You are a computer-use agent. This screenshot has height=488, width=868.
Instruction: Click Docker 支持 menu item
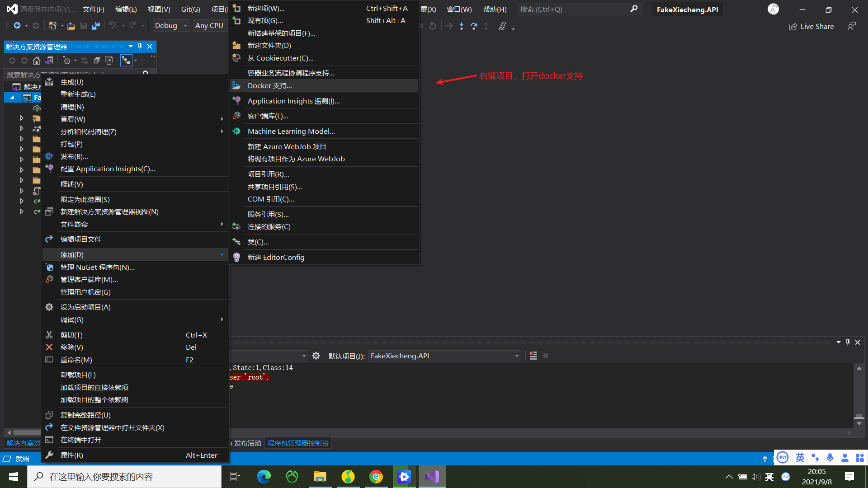coord(269,85)
